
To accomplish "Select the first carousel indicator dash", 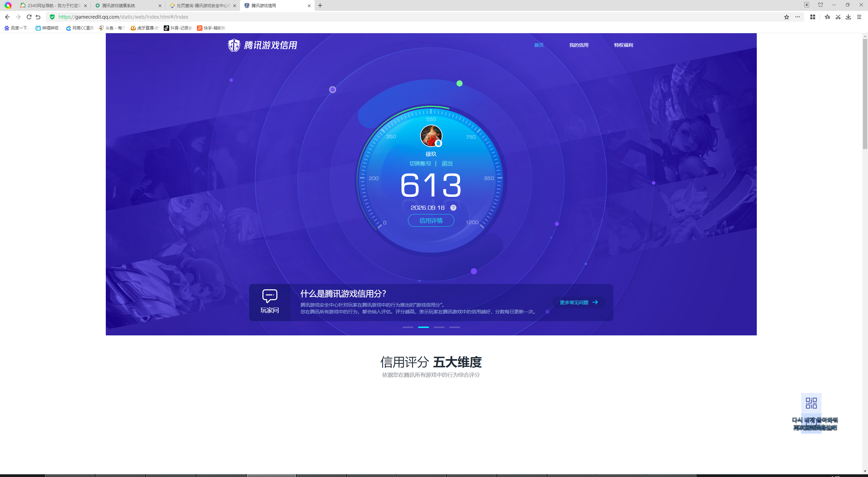I will (x=408, y=327).
